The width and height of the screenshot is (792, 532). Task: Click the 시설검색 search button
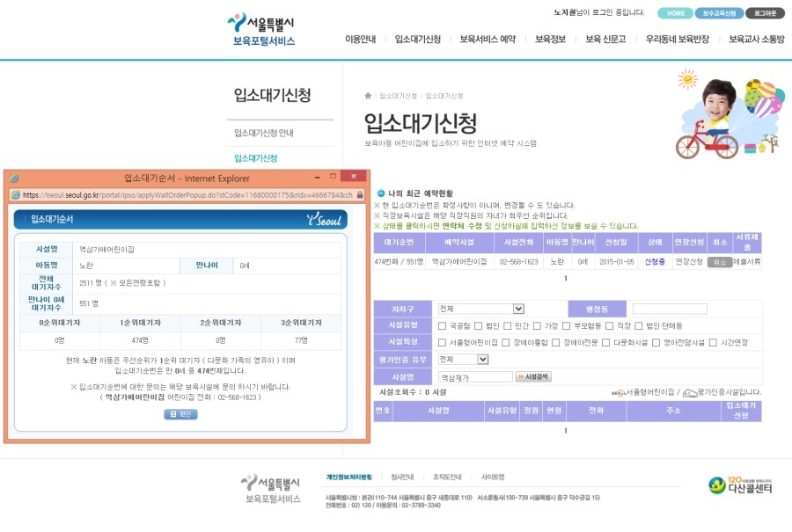coord(533,376)
